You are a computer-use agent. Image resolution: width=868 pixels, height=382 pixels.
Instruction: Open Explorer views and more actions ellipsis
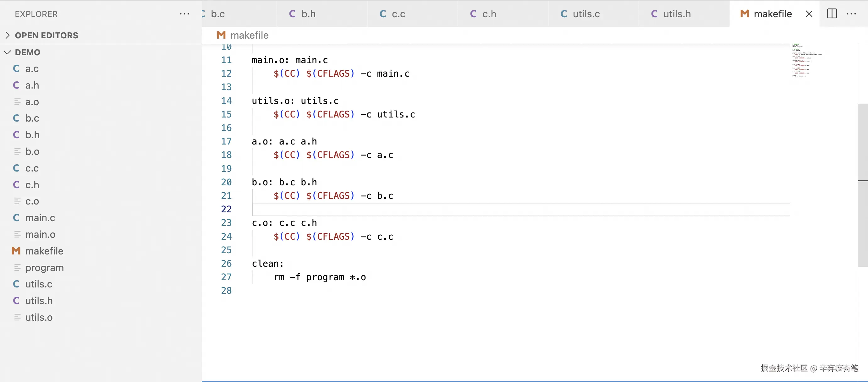point(184,14)
